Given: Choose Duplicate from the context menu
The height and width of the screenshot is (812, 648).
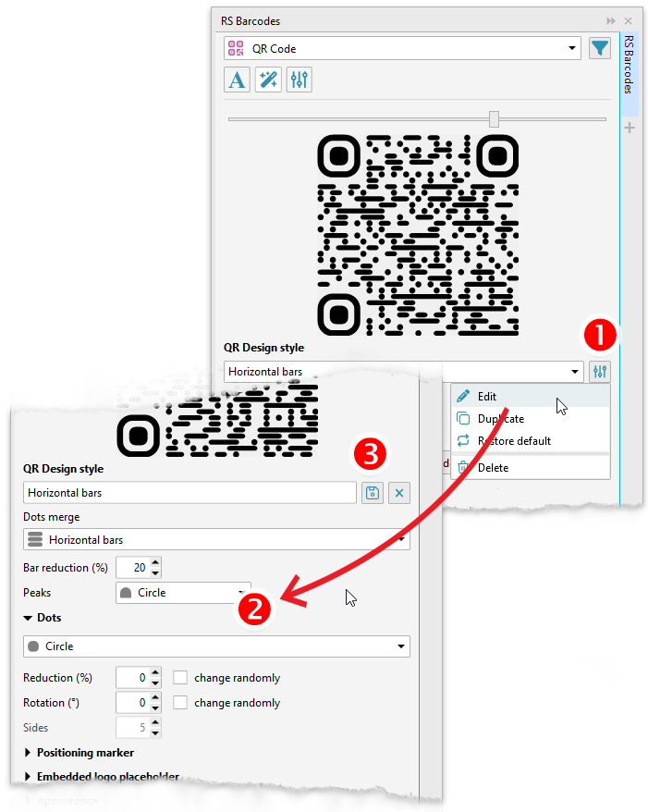Looking at the screenshot, I should 531,418.
